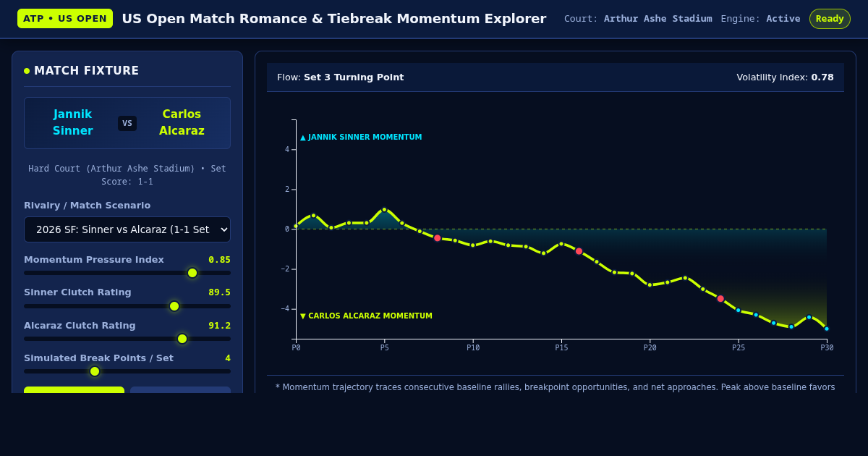The image size is (868, 456).
Task: Click the P10 x-axis label
Action: point(473,348)
